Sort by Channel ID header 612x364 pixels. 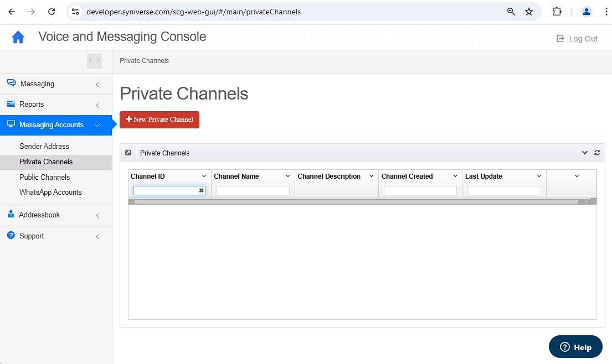click(x=148, y=176)
